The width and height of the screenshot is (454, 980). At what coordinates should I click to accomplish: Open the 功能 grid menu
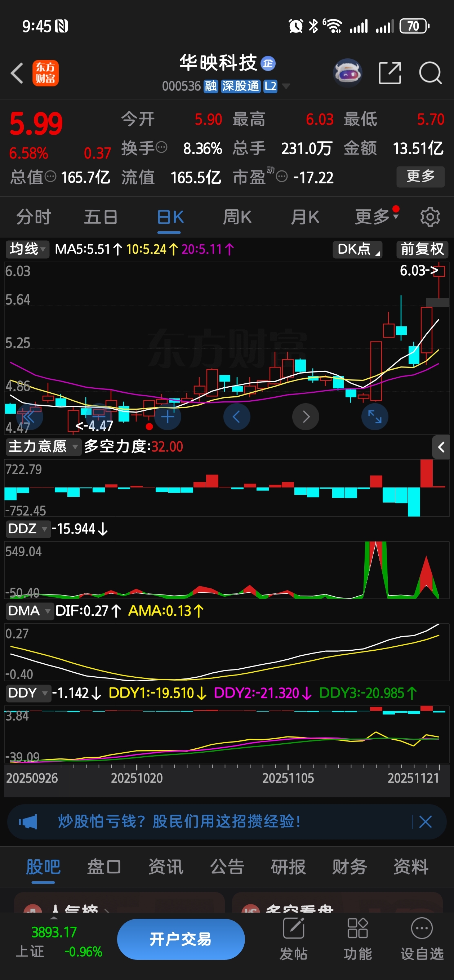coord(358,939)
